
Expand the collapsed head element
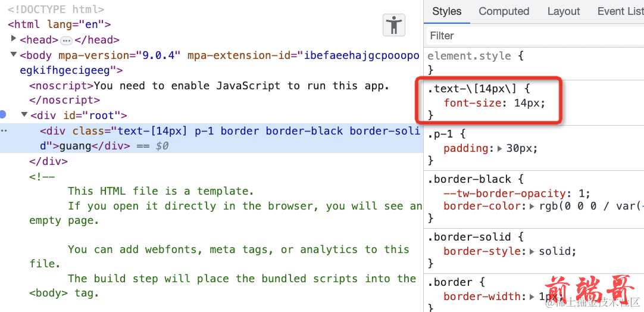pos(14,39)
